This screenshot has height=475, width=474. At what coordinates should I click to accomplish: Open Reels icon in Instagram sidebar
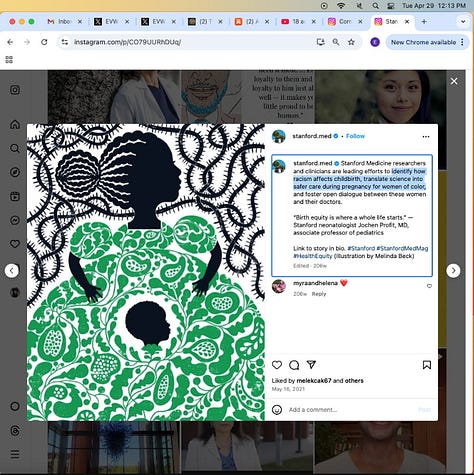point(15,196)
